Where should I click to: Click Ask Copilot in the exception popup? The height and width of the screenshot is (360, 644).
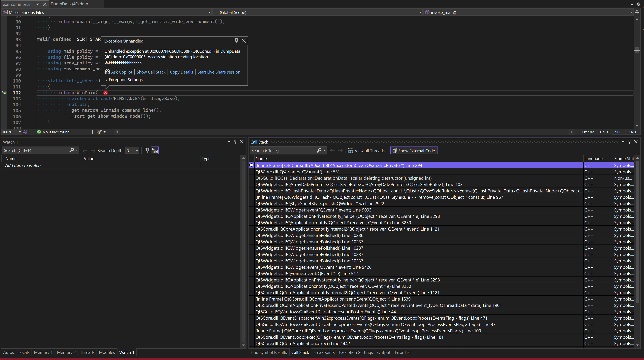118,72
